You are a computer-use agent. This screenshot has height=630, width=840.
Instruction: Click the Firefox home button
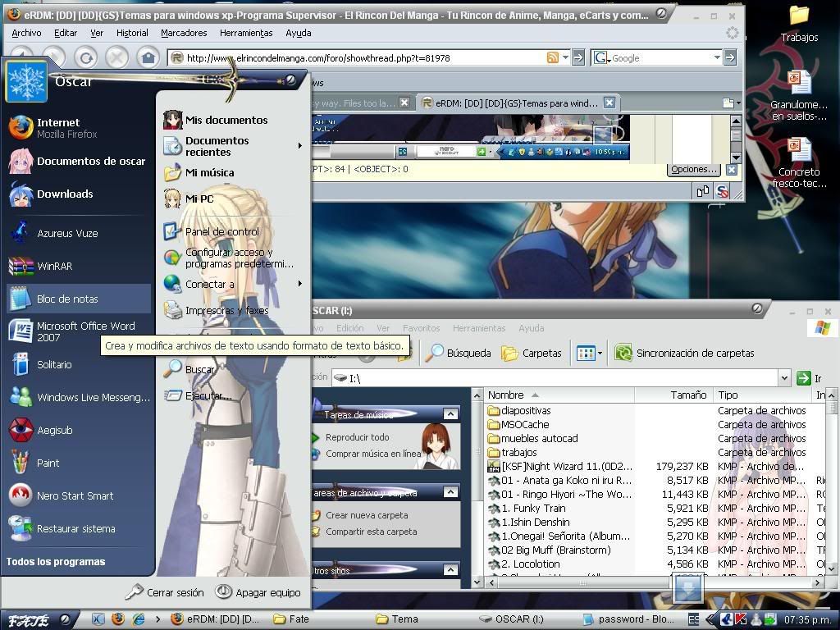click(148, 57)
